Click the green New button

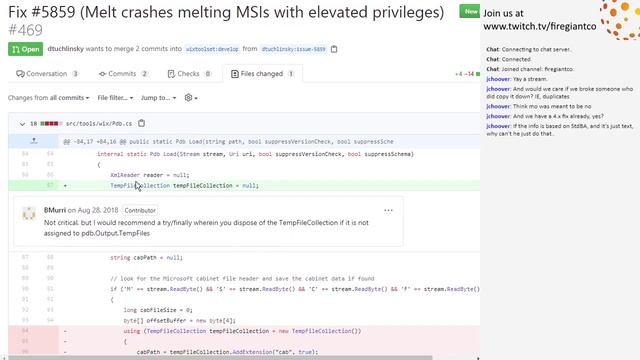click(469, 11)
